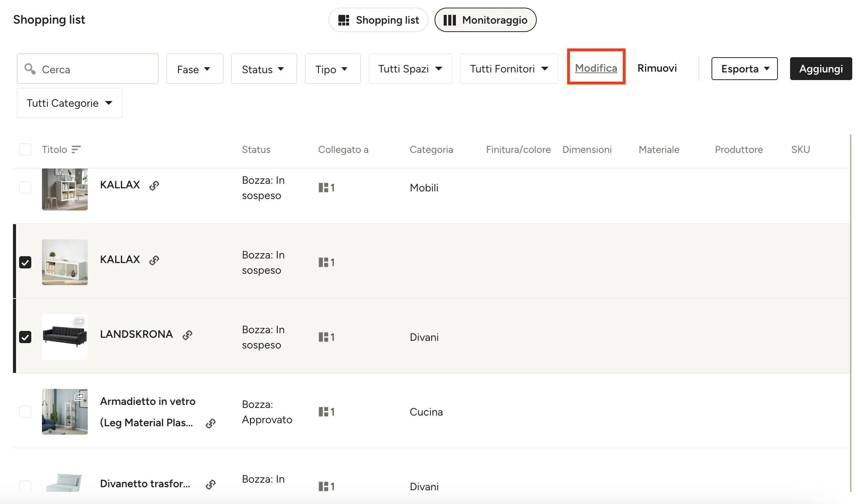
Task: Click the search magnifier icon
Action: tap(30, 69)
